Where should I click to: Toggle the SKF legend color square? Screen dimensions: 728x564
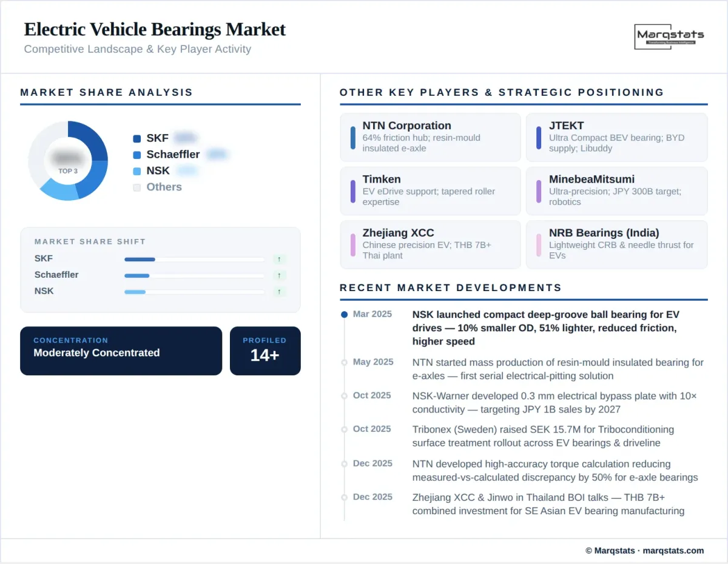[x=137, y=138]
